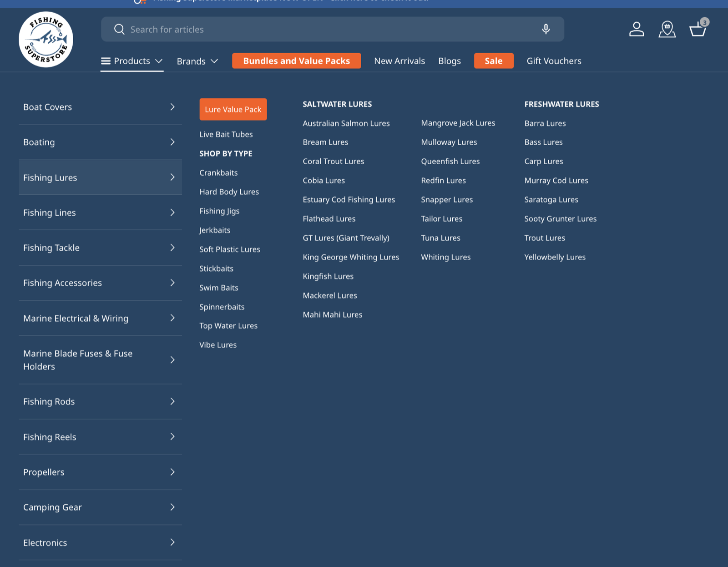Screen dimensions: 728x567
Task: Open King George Whiting Lures
Action: 351,257
